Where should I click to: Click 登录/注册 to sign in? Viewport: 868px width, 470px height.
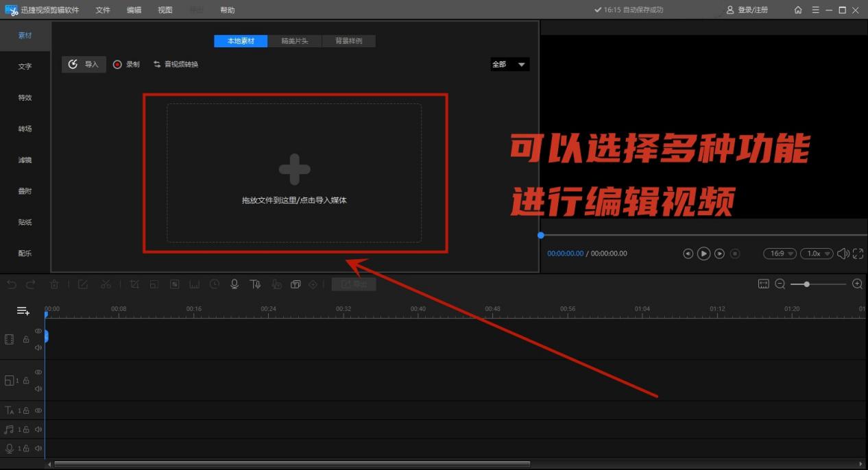pos(747,10)
